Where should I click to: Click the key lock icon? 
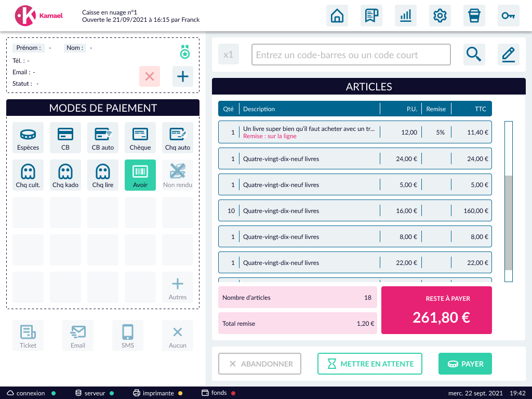click(508, 16)
